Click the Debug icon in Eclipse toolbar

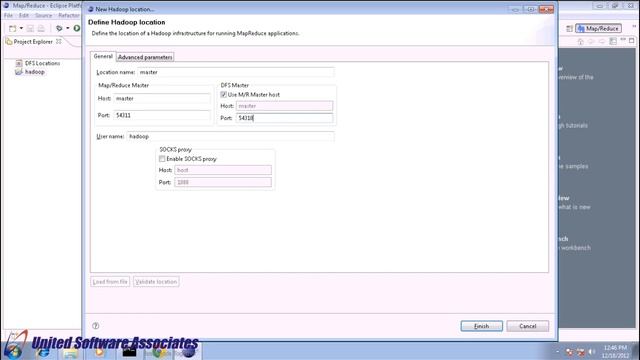point(59,28)
